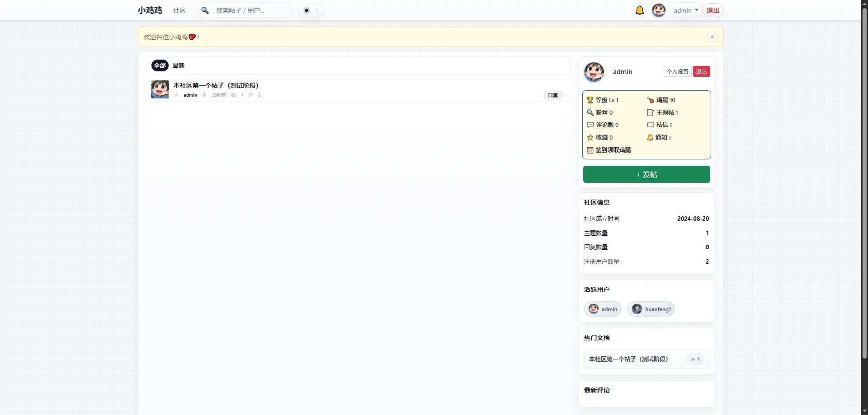Open post 本社区第一个帖子(测试阶段) in list

216,85
